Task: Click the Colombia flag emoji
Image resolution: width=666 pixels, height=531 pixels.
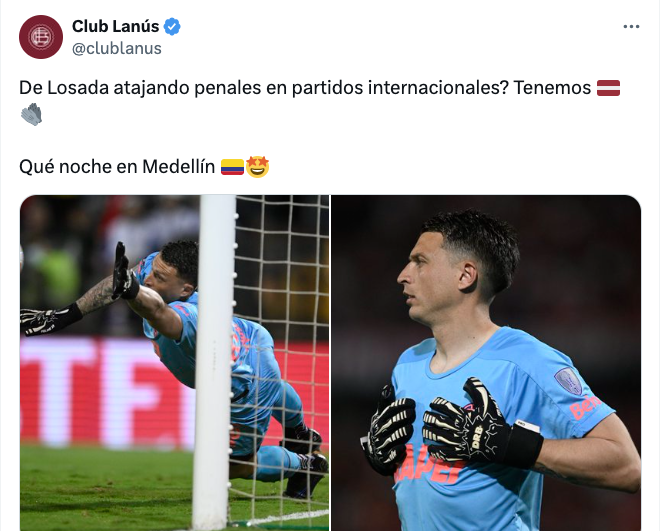Action: coord(232,167)
